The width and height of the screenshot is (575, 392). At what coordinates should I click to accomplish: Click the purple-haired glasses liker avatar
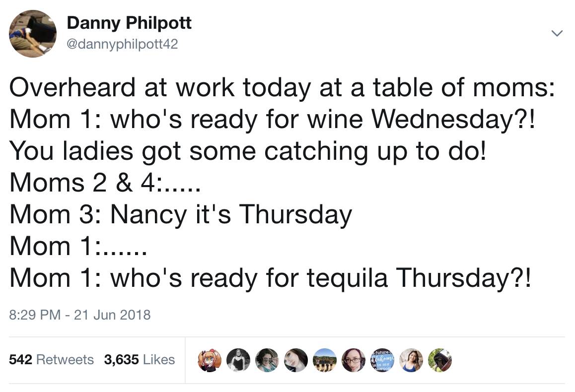[353, 360]
